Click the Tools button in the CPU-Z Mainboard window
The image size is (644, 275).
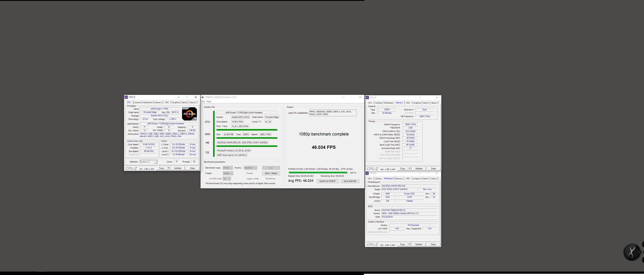tap(402, 244)
